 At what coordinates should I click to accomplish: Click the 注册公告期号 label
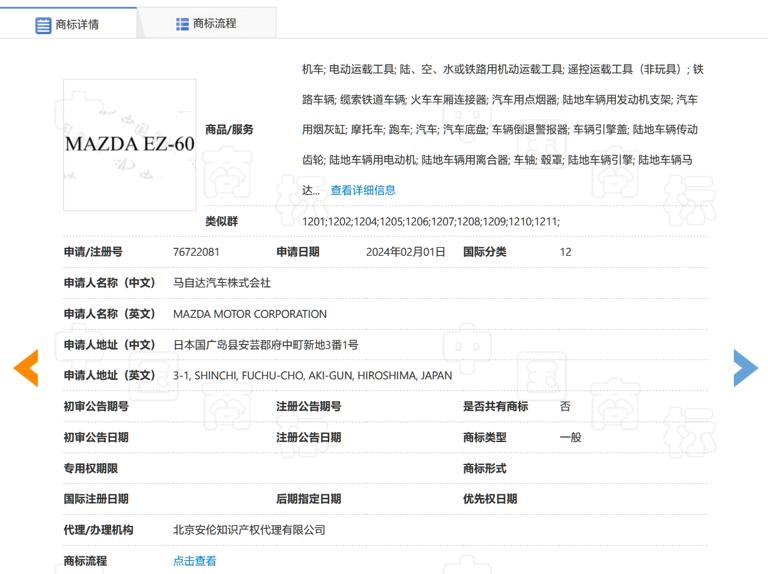pyautogui.click(x=309, y=407)
